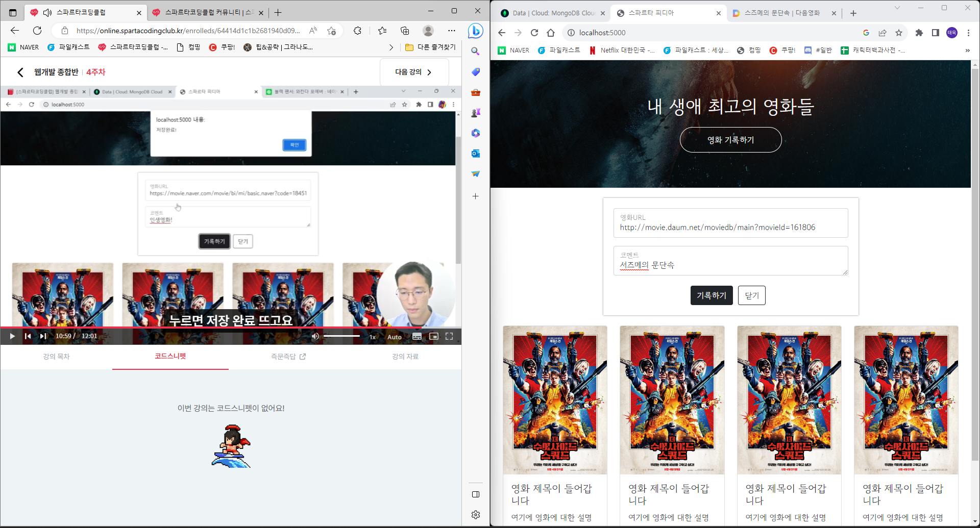Image resolution: width=980 pixels, height=528 pixels.
Task: Change playback speed 1x
Action: coord(373,337)
